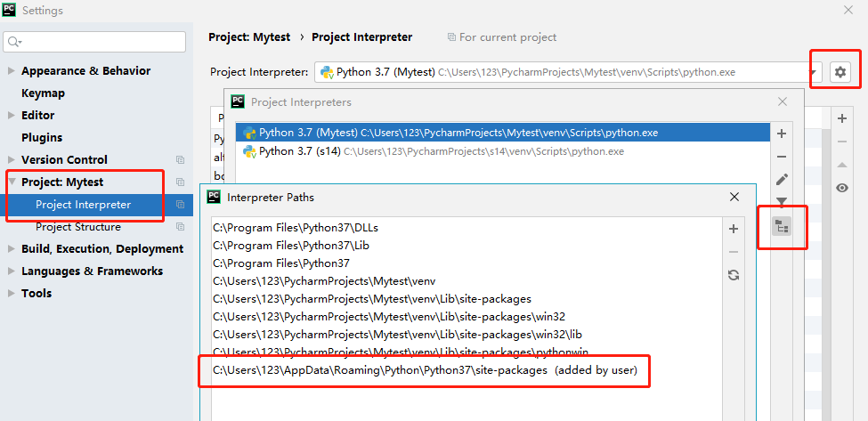Toggle show early releases eye icon

[x=842, y=188]
